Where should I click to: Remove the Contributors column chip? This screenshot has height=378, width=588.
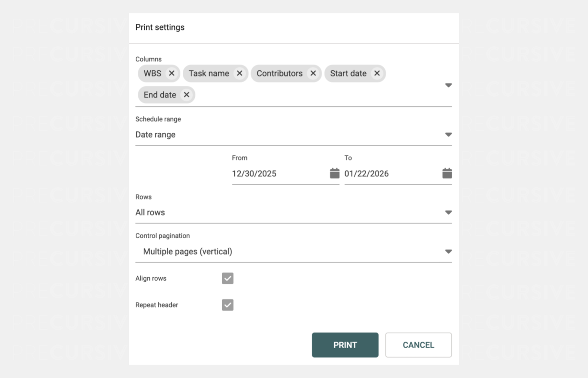(313, 73)
